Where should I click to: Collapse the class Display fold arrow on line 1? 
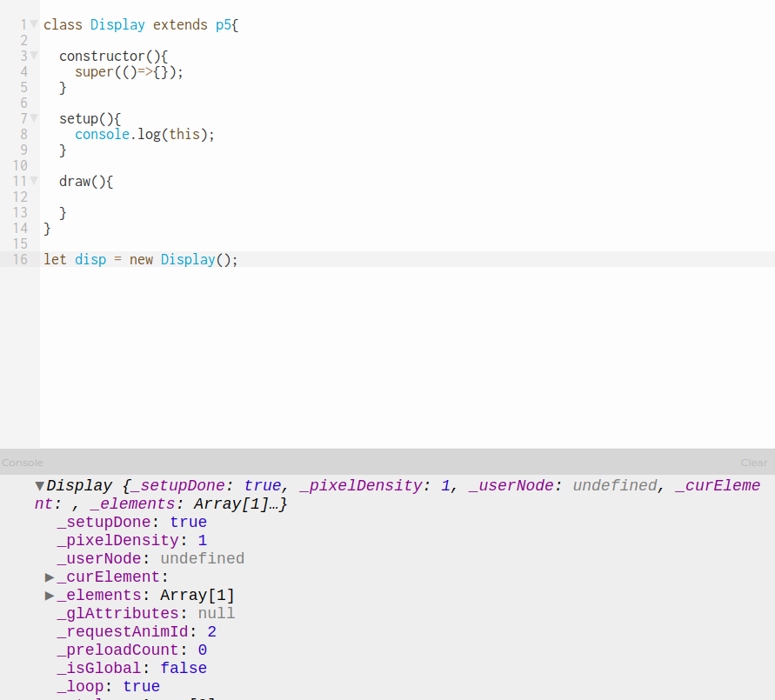click(x=34, y=23)
